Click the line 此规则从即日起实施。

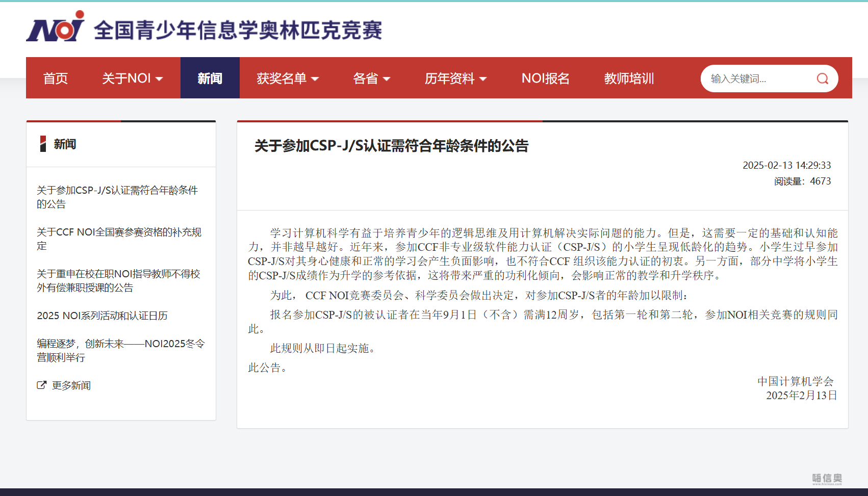(324, 348)
